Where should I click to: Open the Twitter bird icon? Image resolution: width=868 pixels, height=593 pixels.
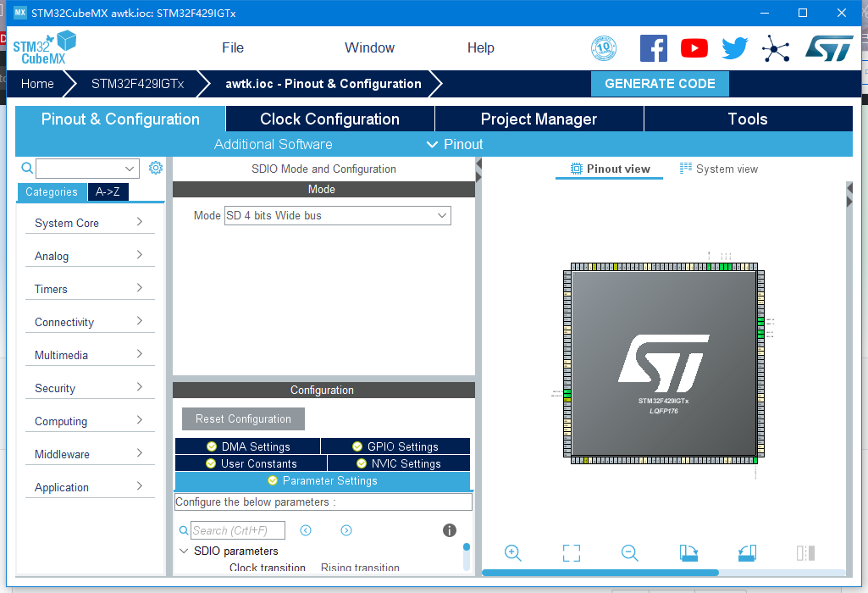pyautogui.click(x=734, y=48)
